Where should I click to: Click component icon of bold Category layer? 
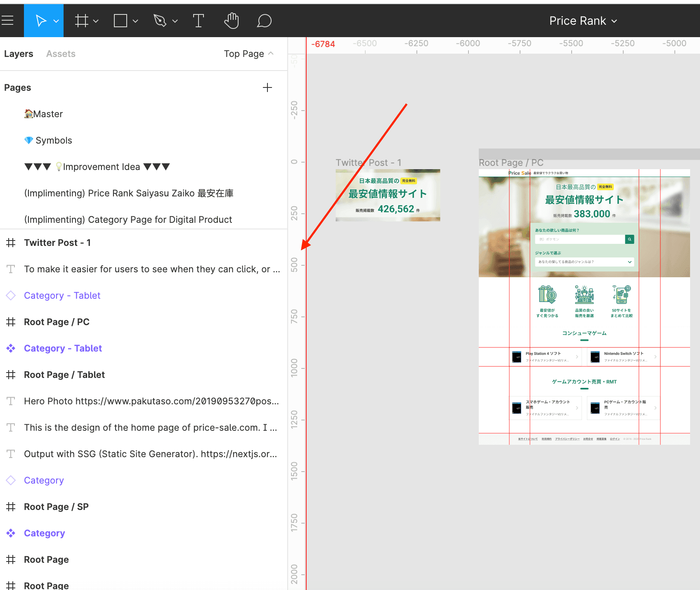tap(11, 533)
